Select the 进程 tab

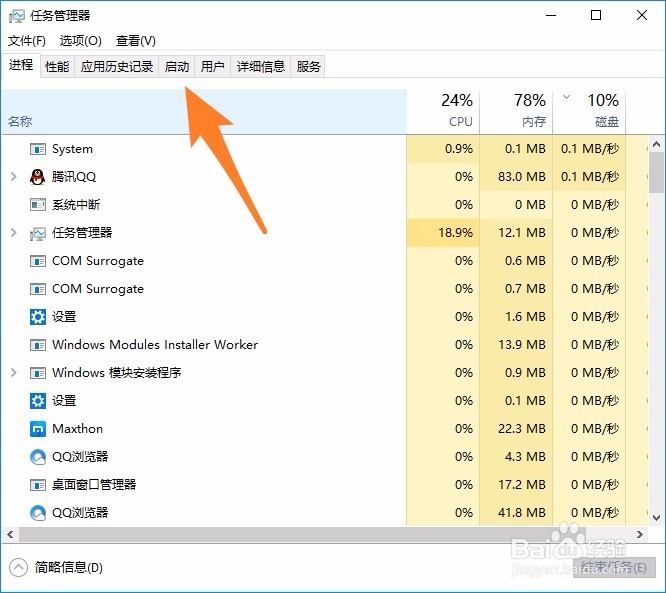[21, 65]
